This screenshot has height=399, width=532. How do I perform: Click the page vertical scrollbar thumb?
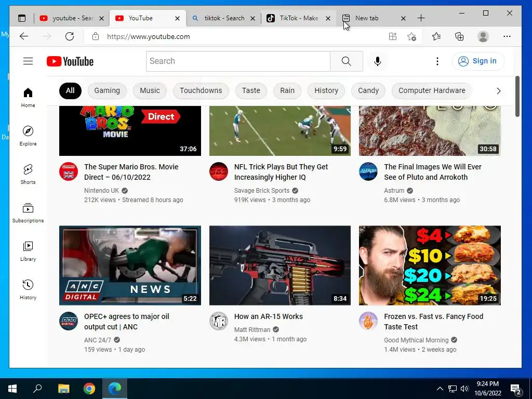coord(517,96)
